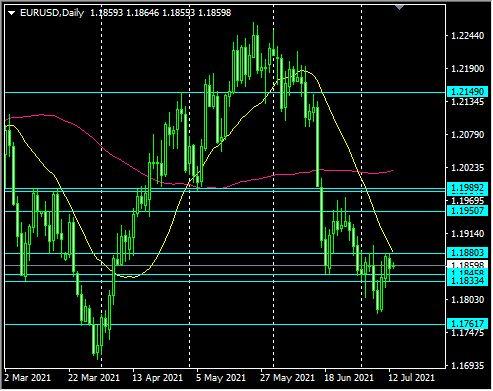Click the 1.22440 price scale value

point(468,36)
